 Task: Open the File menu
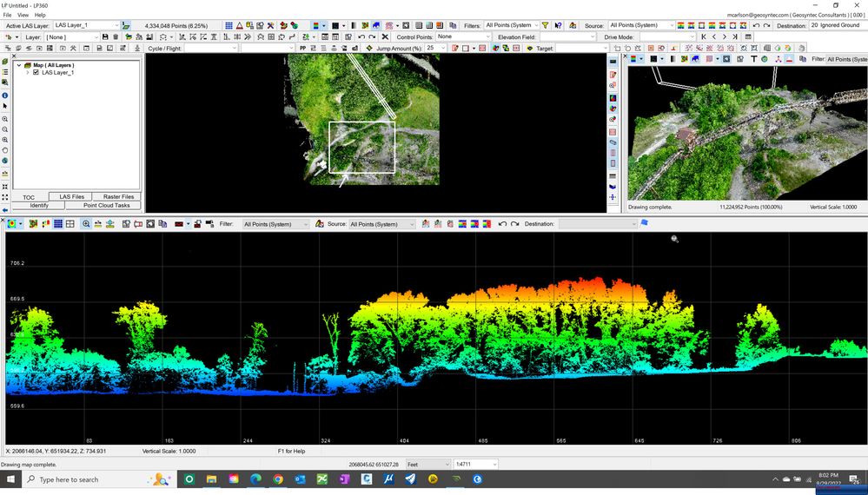pyautogui.click(x=7, y=15)
